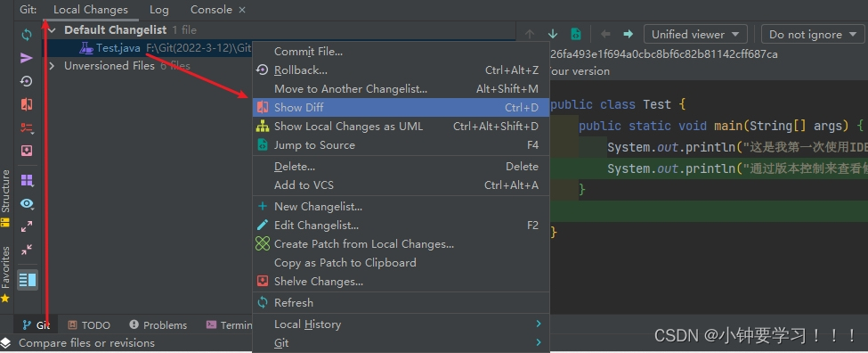Click the Show Diff icon in left toolbar
This screenshot has width=868, height=353.
[x=27, y=104]
